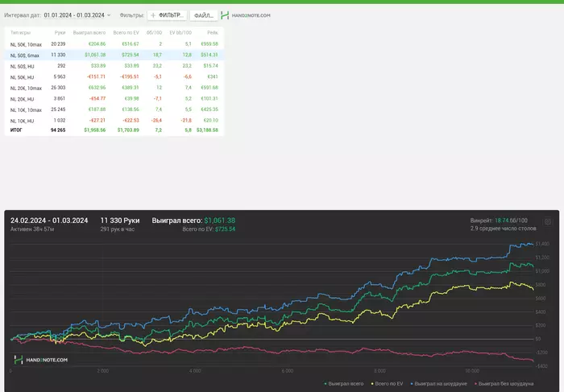Click the €425.35 rake cell
The height and width of the screenshot is (392, 564).
pos(209,109)
